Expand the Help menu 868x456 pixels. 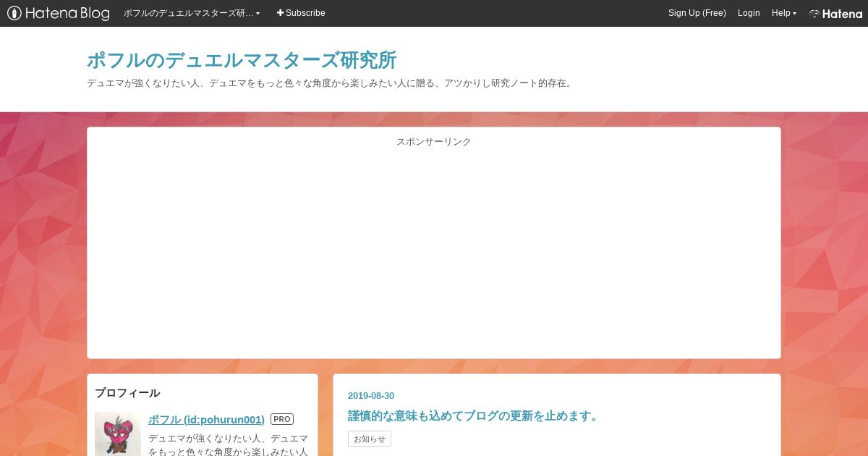pyautogui.click(x=783, y=13)
